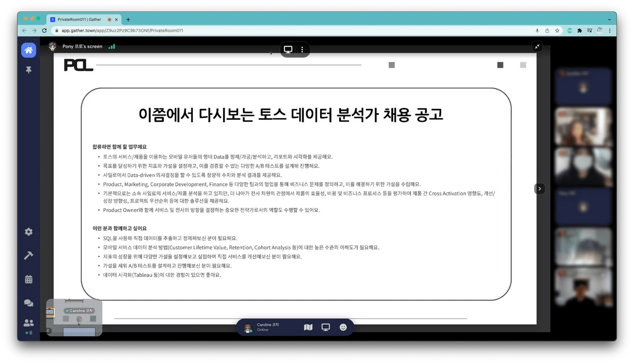Open Chrome three-dot menu
This screenshot has width=634, height=364.
click(610, 31)
